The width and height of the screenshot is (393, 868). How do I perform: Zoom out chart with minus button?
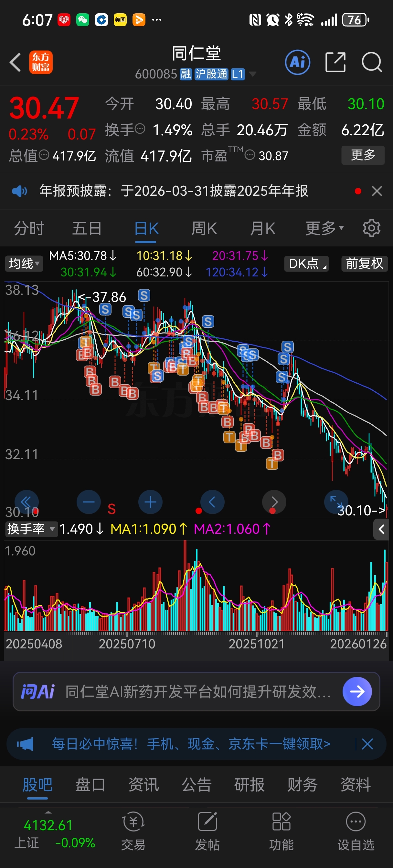(89, 502)
